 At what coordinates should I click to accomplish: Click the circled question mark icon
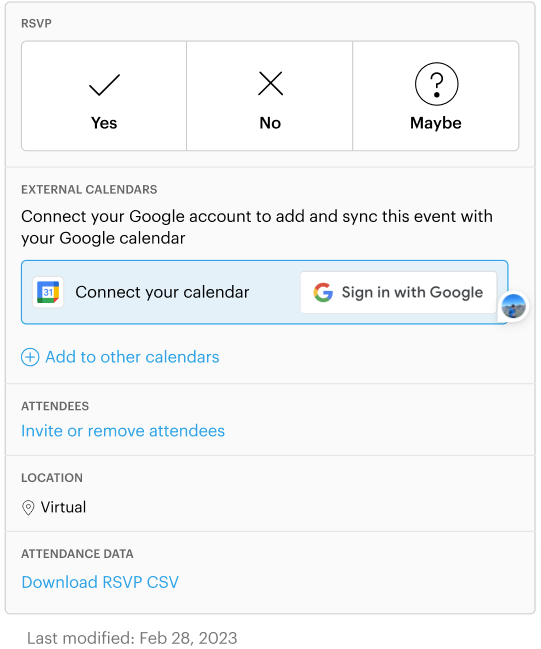[x=436, y=84]
